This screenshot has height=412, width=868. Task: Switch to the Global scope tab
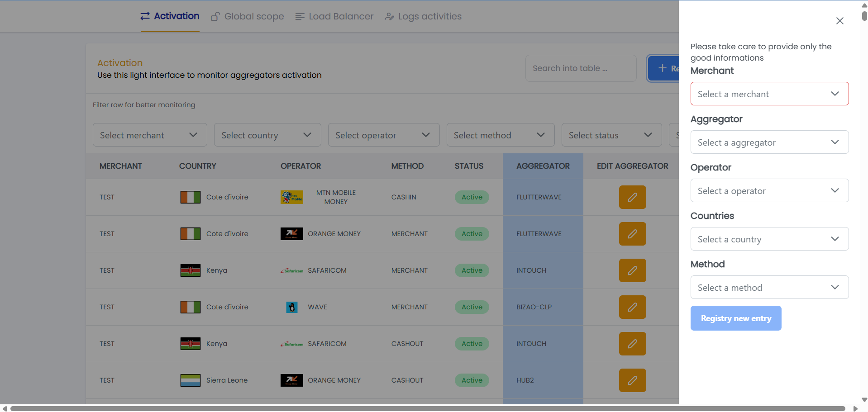click(x=248, y=17)
